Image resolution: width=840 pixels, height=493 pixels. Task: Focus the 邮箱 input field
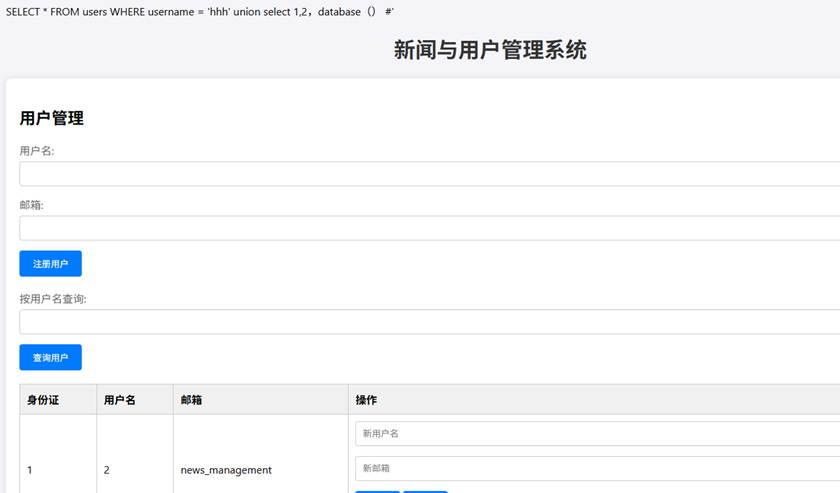pos(430,228)
